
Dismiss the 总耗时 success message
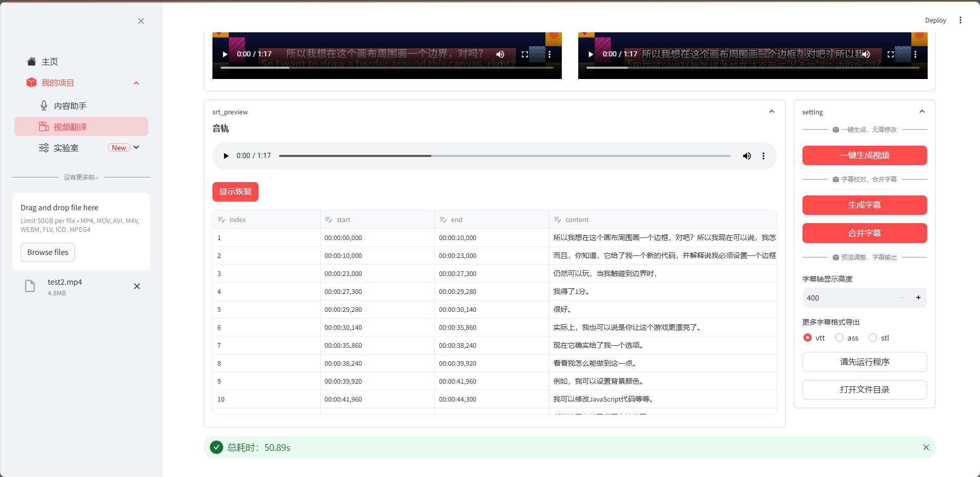pyautogui.click(x=926, y=447)
